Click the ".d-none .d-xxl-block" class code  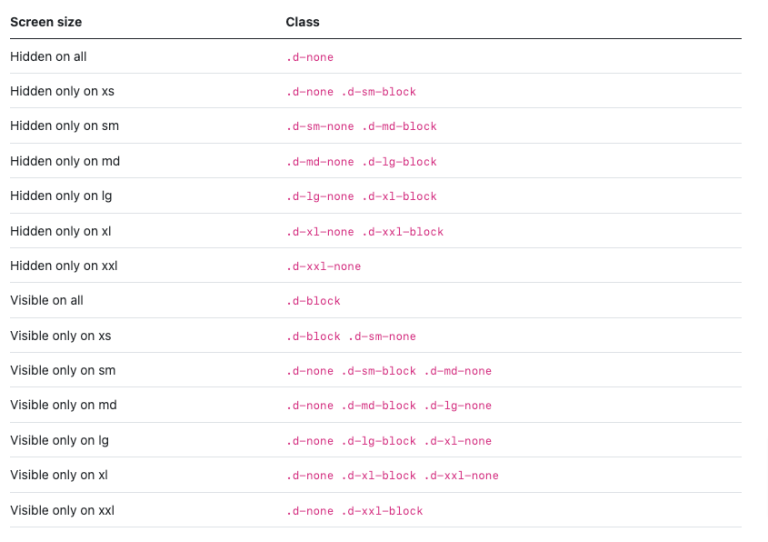[354, 511]
